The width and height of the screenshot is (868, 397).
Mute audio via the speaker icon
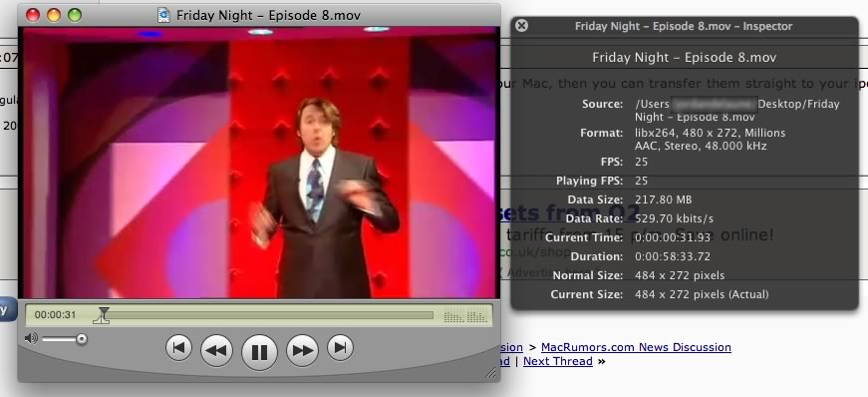coord(31,338)
